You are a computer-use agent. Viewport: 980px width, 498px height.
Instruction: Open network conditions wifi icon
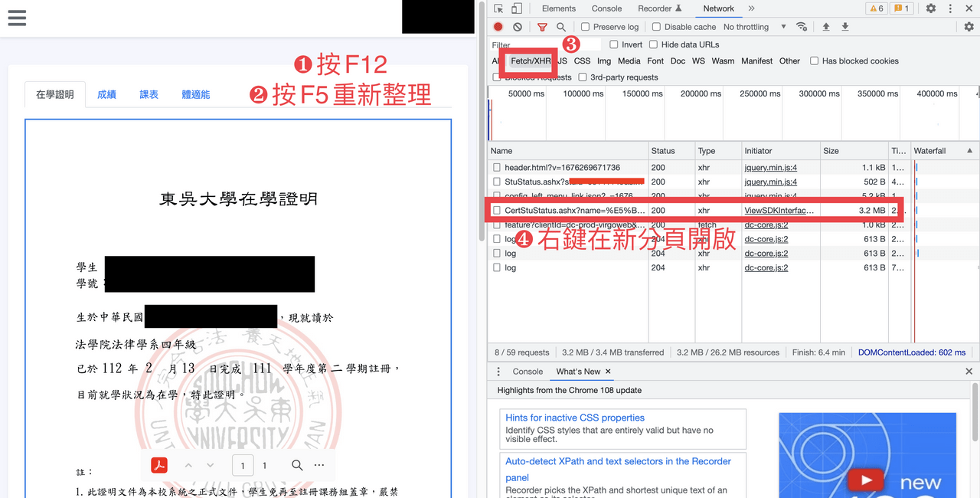(802, 27)
